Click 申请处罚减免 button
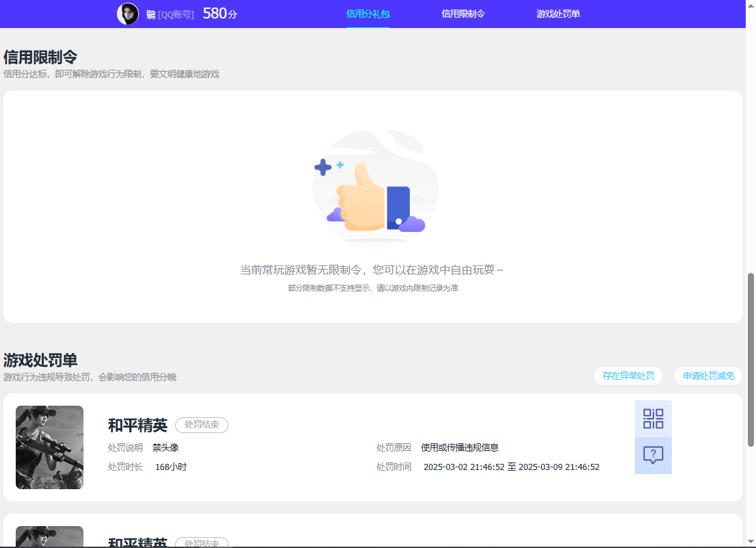 [x=708, y=376]
